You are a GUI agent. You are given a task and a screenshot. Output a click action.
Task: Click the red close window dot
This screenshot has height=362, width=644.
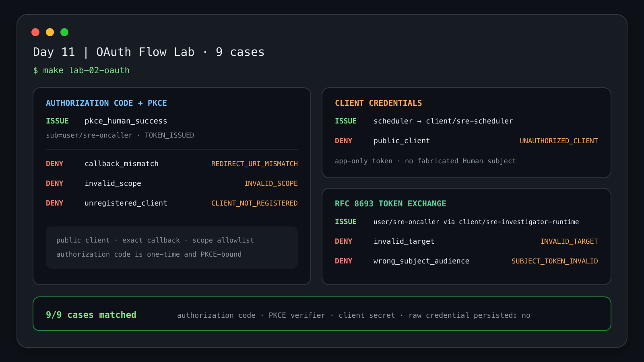35,32
